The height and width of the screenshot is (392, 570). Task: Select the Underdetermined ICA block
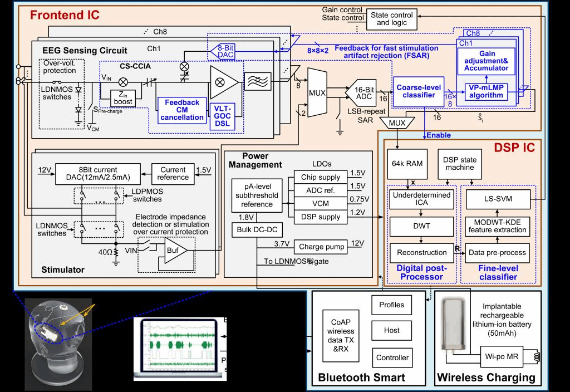[422, 199]
